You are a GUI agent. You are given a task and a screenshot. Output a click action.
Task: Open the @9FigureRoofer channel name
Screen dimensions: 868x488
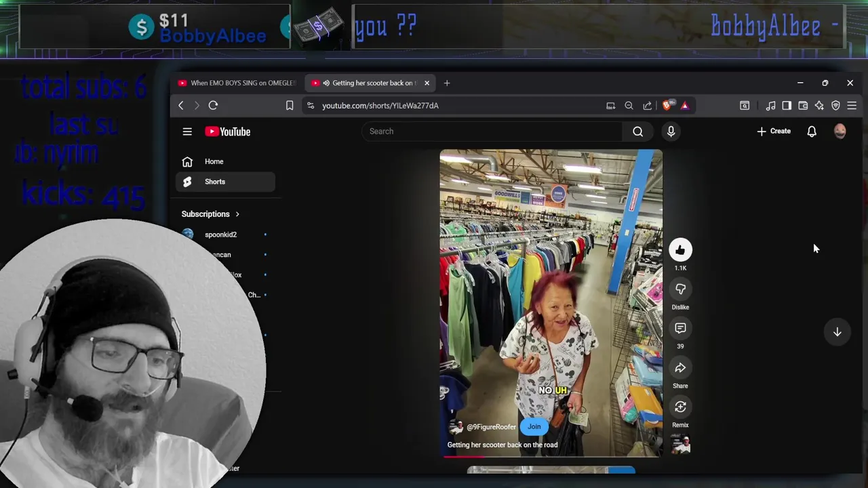492,427
